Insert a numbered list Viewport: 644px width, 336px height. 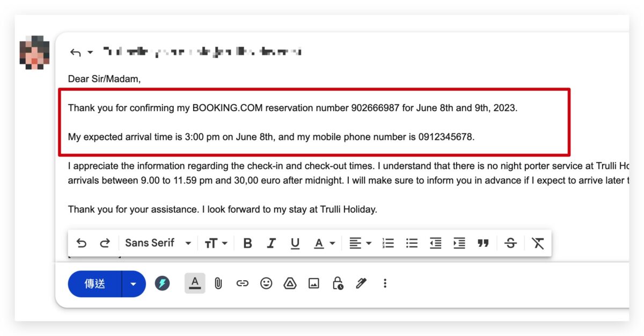coord(388,243)
